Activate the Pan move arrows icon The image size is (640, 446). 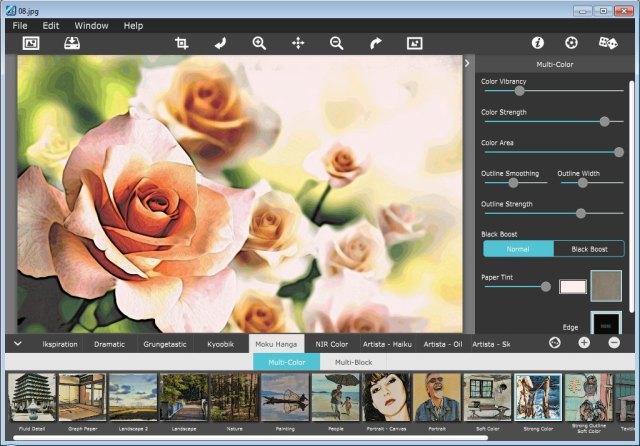(298, 43)
